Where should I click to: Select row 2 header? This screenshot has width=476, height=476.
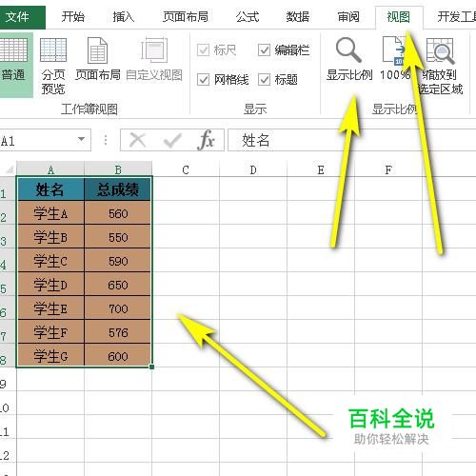(x=8, y=212)
